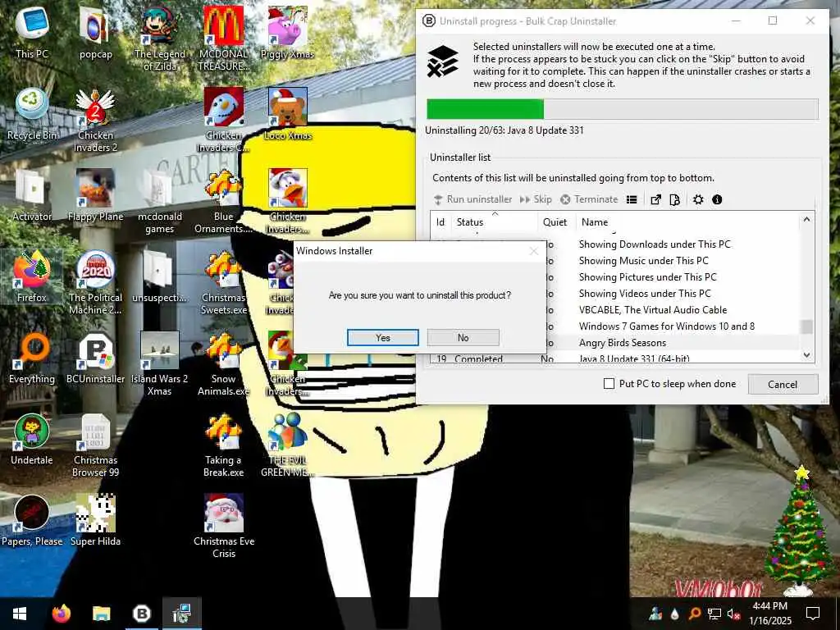
Task: Open the notification center in taskbar
Action: click(x=813, y=614)
